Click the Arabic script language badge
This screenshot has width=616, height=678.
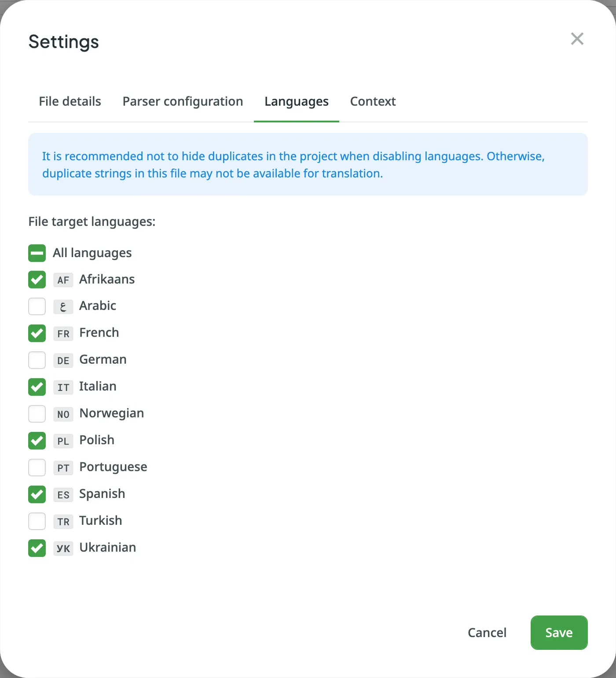click(x=63, y=307)
